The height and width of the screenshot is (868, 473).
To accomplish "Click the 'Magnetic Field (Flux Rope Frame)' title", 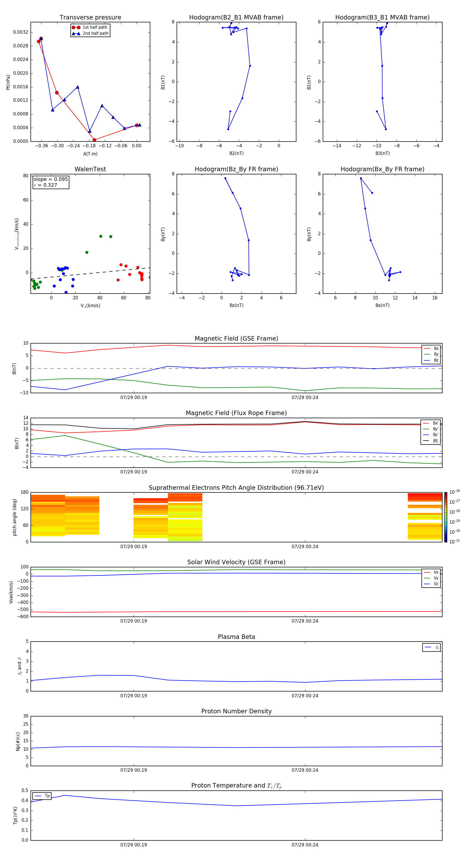I will 236,413.
